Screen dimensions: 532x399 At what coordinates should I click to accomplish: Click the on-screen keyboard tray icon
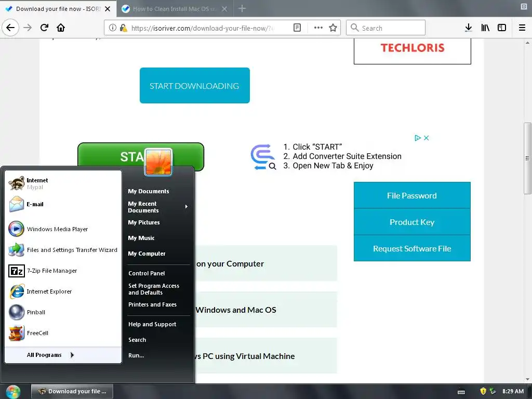click(x=461, y=392)
